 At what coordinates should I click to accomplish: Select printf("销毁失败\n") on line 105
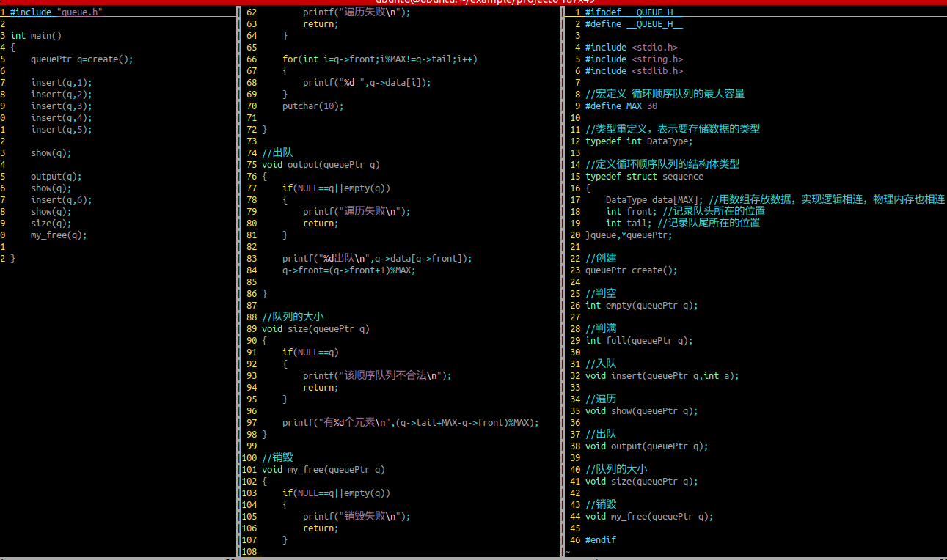click(x=357, y=517)
